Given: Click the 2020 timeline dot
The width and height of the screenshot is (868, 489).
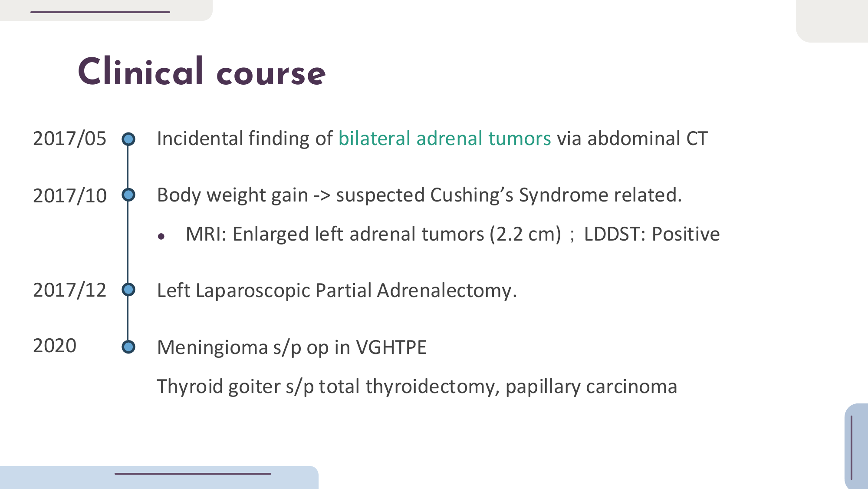Looking at the screenshot, I should click(128, 347).
